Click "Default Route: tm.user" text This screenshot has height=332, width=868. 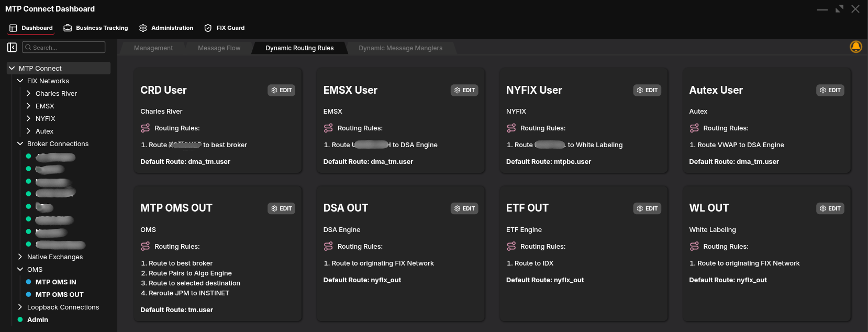[176, 309]
